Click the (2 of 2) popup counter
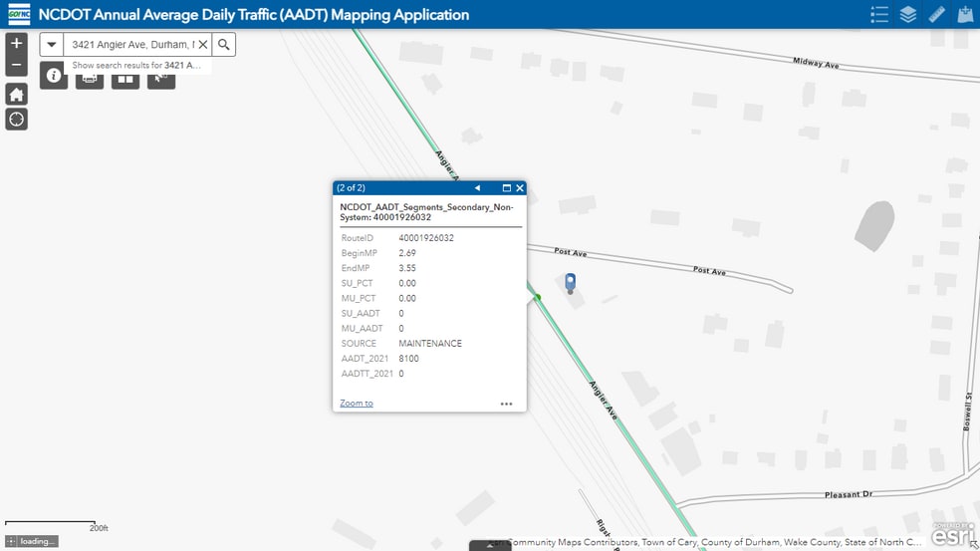980x551 pixels. (351, 187)
